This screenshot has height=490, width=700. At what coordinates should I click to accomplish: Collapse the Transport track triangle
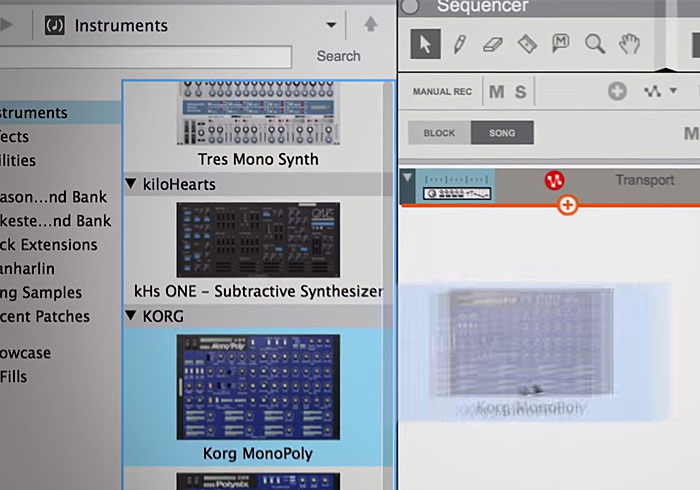pos(407,178)
